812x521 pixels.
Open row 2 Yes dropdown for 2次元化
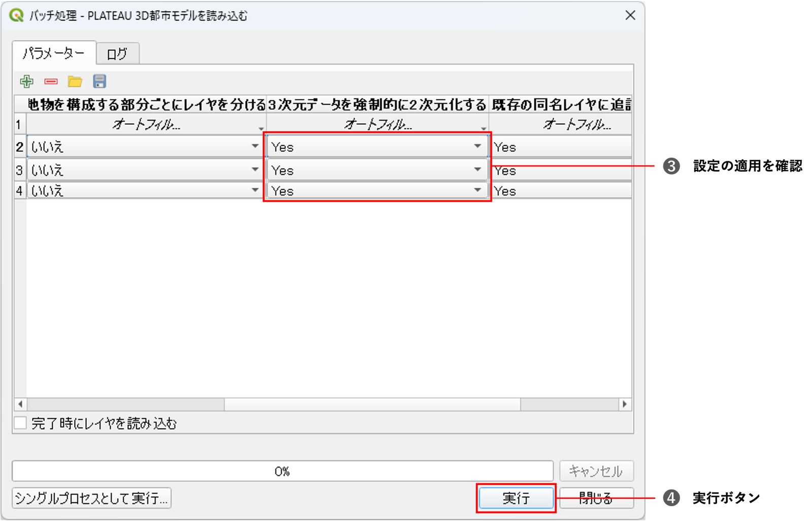pos(377,147)
